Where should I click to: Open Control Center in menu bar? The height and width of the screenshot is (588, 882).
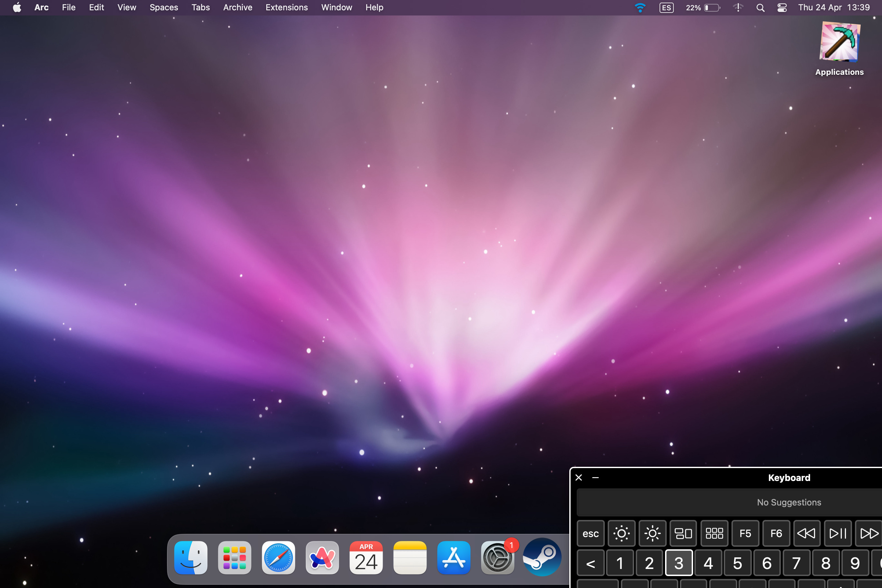point(782,7)
